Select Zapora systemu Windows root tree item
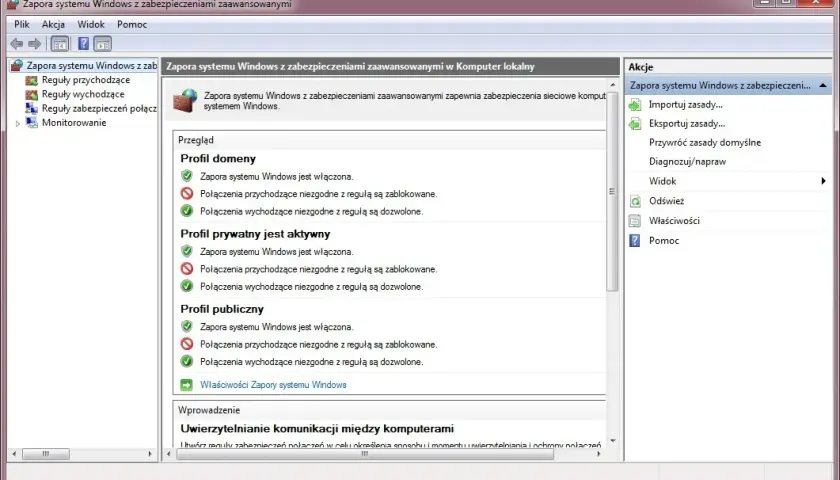Viewport: 840px width, 480px height. (92, 65)
